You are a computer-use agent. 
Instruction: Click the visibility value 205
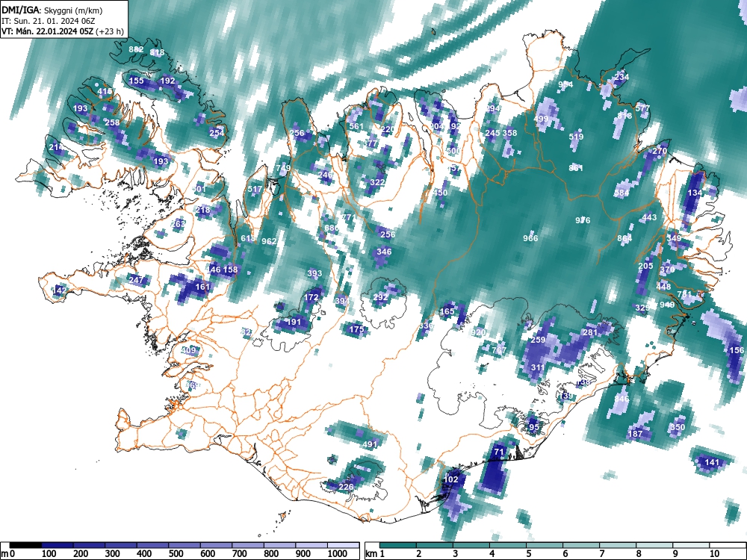645,266
